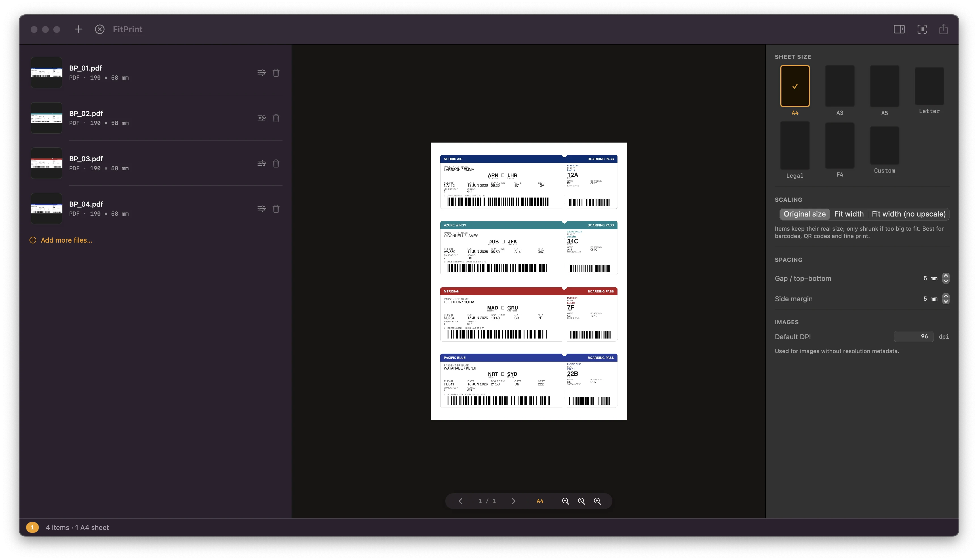Toggle the sidebar panel icon
The width and height of the screenshot is (978, 560).
(899, 29)
